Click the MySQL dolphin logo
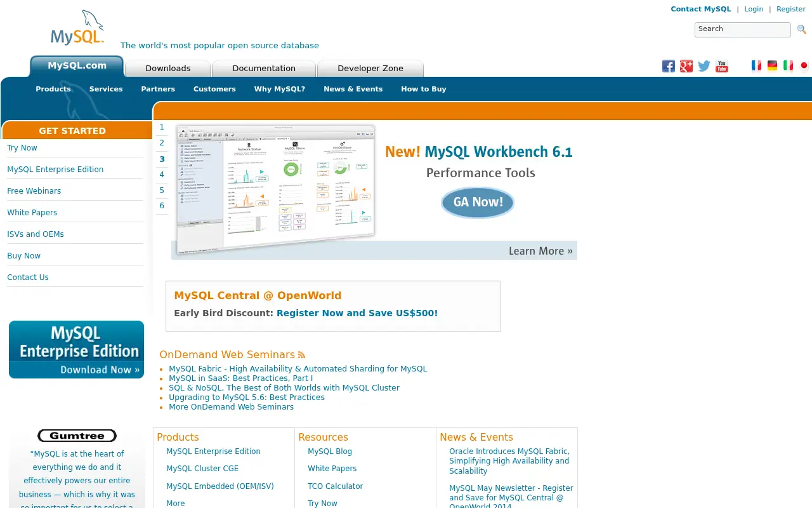The height and width of the screenshot is (508, 812). tap(77, 29)
